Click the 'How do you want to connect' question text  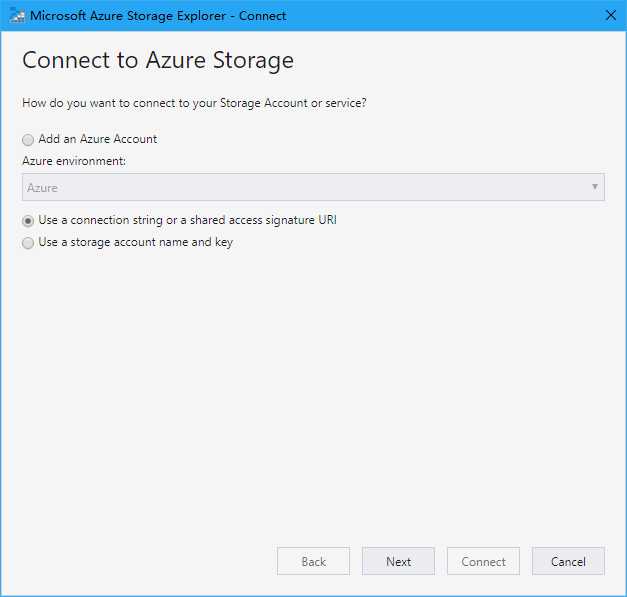coord(194,103)
